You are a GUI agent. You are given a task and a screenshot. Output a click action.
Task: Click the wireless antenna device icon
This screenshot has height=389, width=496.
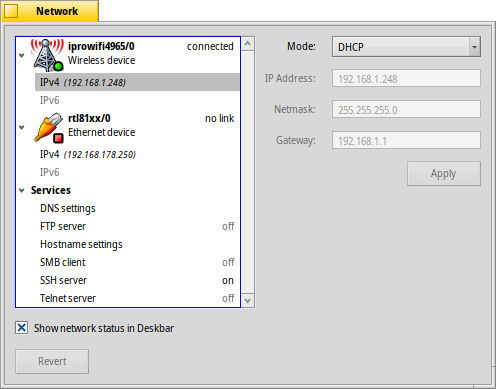(47, 55)
